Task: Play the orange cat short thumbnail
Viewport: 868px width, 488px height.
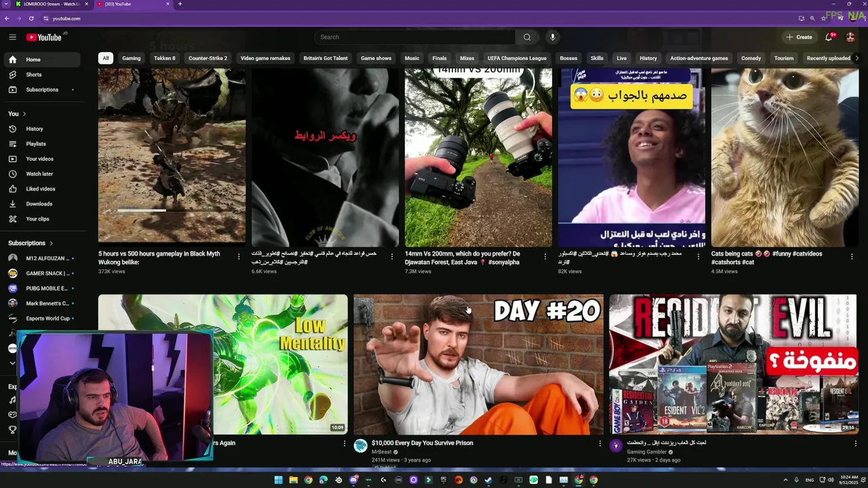Action: click(x=785, y=157)
